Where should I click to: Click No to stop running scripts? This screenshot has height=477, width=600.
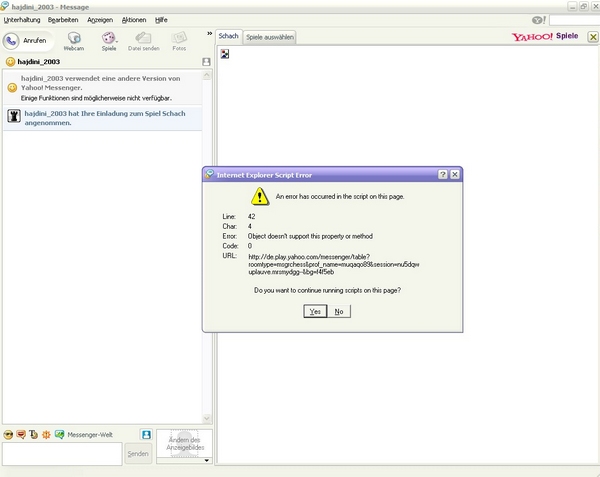tap(339, 311)
